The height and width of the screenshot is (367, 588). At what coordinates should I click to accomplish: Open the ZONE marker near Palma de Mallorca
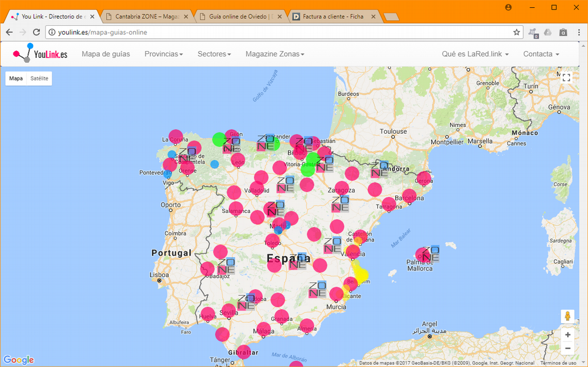coord(431,253)
